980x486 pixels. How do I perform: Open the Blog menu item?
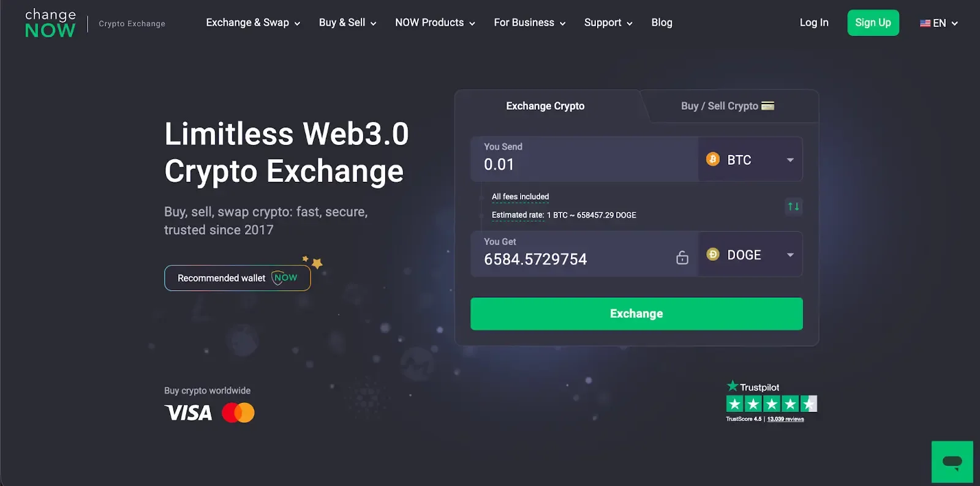(661, 23)
